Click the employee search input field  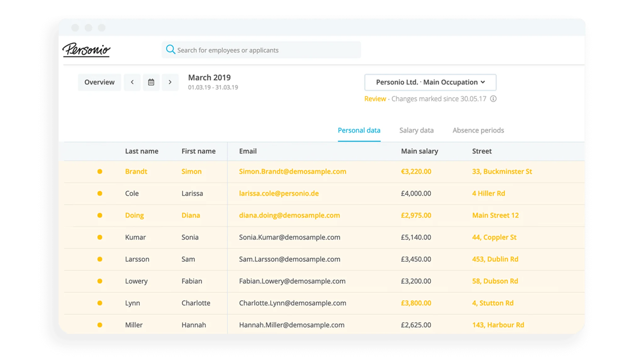(261, 49)
